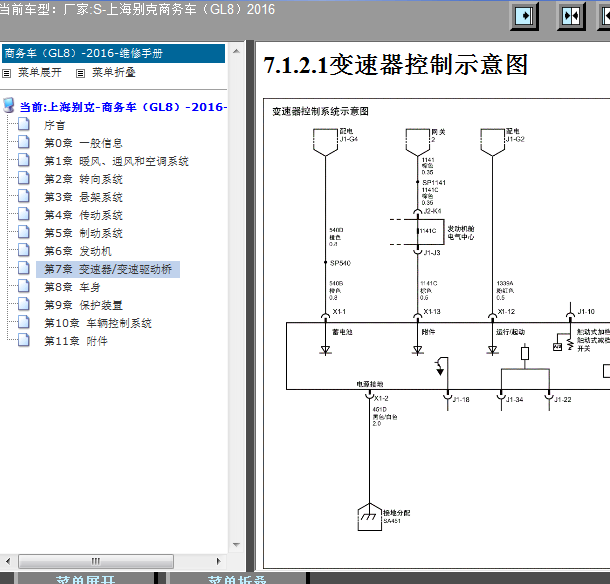Click the SP540 splice label
The image size is (610, 584).
pyautogui.click(x=340, y=263)
